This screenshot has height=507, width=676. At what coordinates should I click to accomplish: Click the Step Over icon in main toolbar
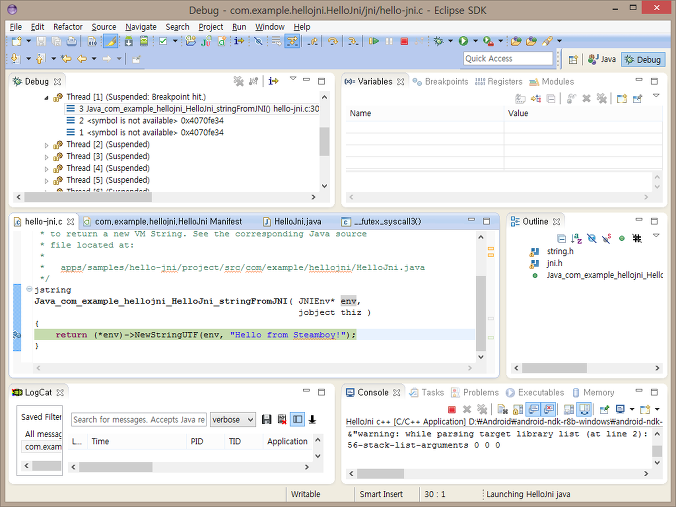click(x=332, y=41)
